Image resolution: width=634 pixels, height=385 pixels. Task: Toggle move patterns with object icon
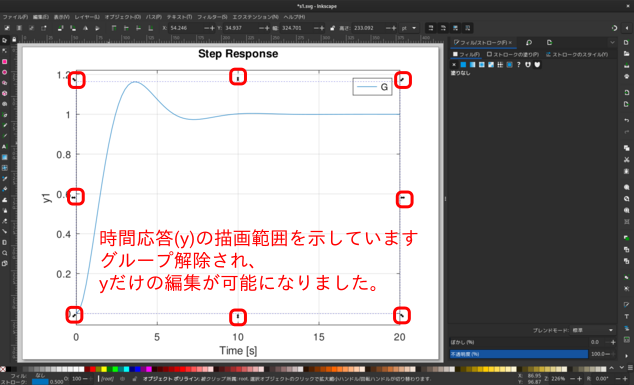coord(468,28)
